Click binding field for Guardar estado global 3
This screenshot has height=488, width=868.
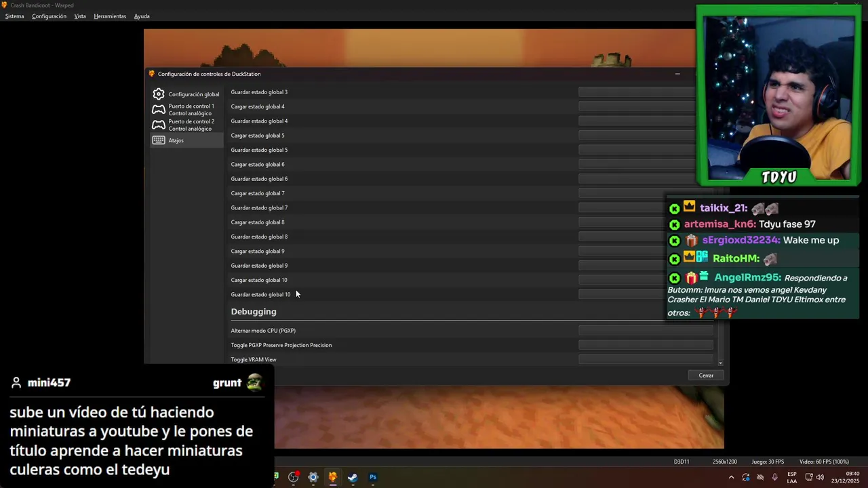coord(637,92)
